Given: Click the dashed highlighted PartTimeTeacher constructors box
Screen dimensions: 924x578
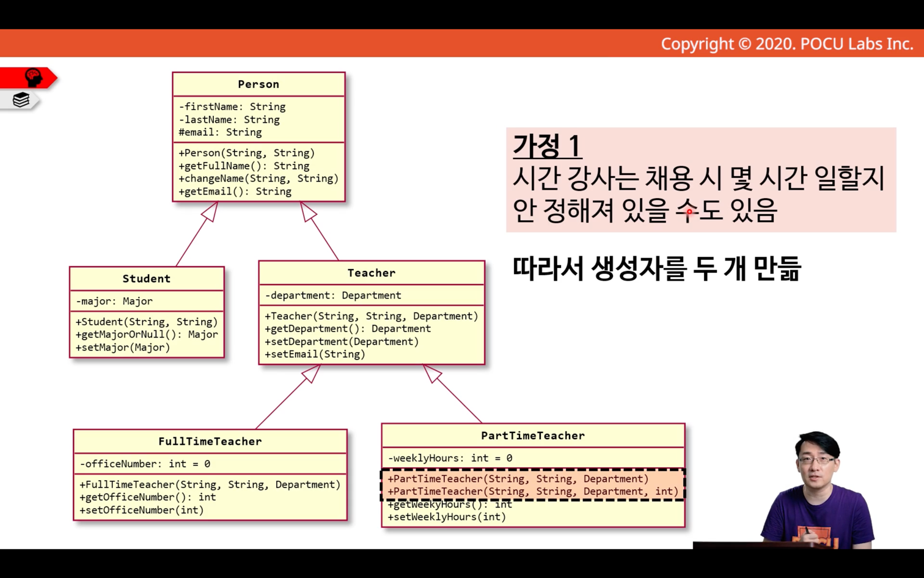Looking at the screenshot, I should 533,485.
